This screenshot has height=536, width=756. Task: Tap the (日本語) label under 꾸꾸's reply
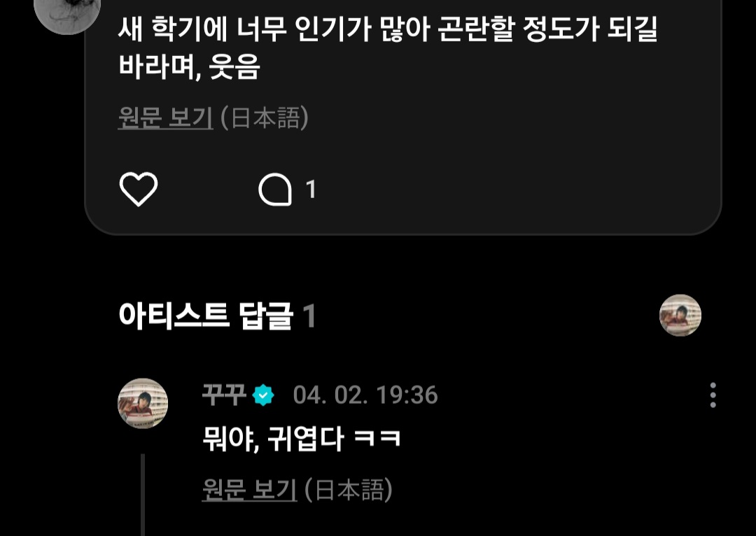349,490
